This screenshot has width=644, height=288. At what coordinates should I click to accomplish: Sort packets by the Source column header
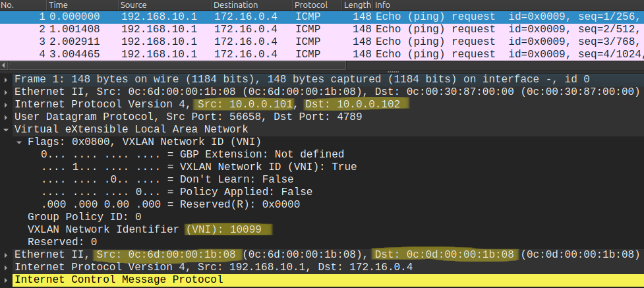tap(165, 5)
